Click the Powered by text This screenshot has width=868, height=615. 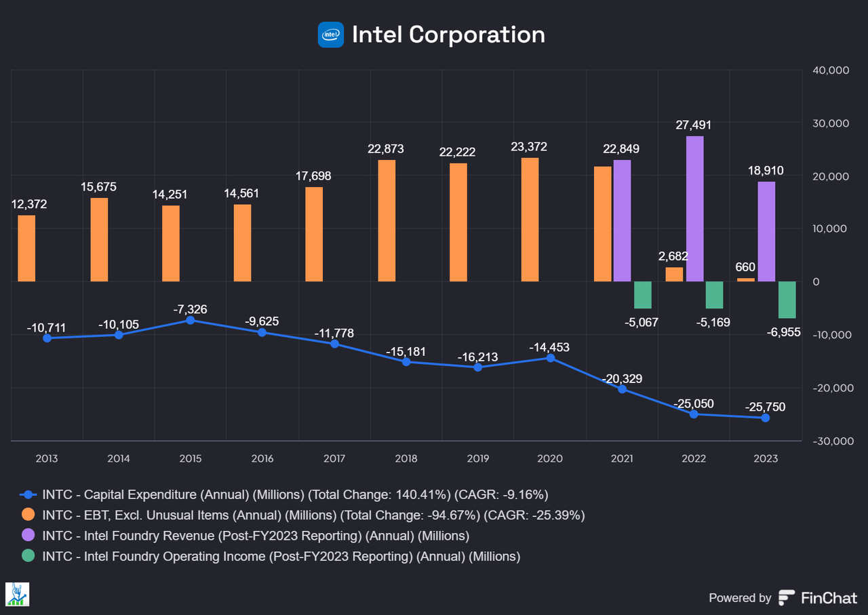click(x=740, y=598)
